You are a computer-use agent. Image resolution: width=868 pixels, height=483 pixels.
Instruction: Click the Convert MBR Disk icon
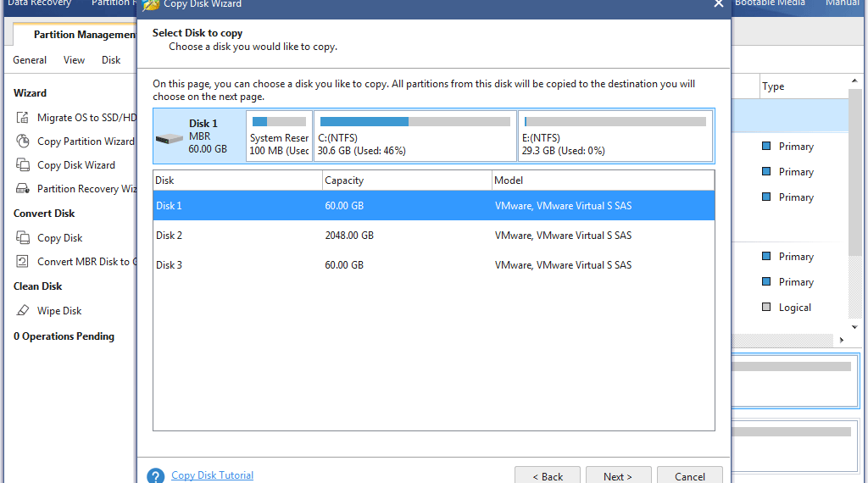pyautogui.click(x=22, y=262)
